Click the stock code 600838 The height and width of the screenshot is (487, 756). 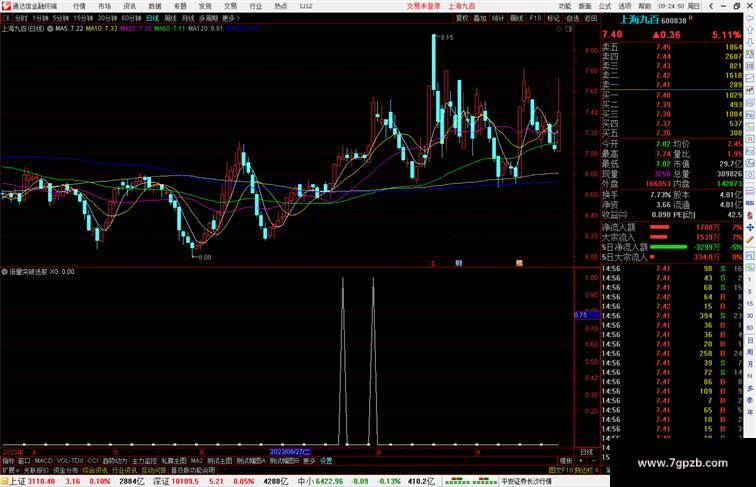(674, 21)
